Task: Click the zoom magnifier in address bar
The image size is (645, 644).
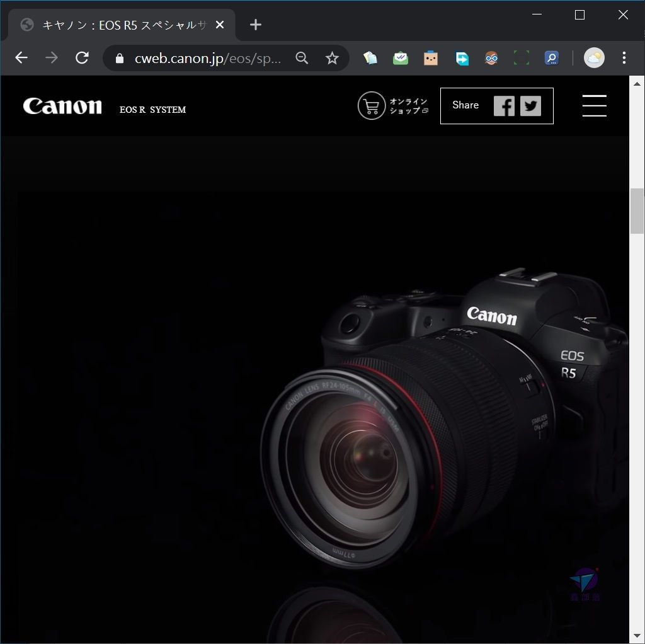Action: click(302, 58)
